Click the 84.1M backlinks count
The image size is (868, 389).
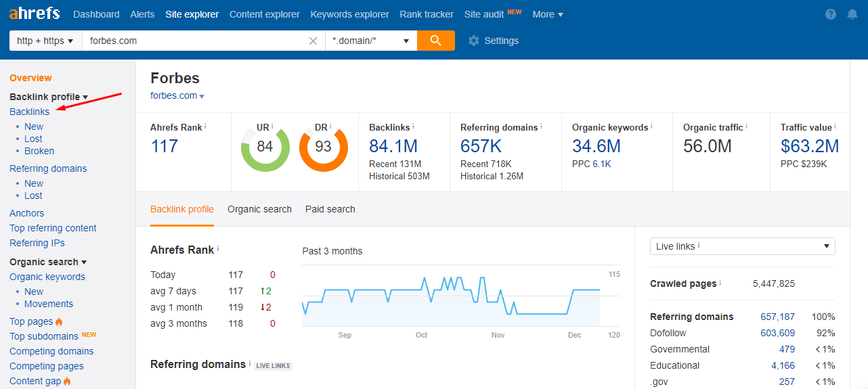393,146
